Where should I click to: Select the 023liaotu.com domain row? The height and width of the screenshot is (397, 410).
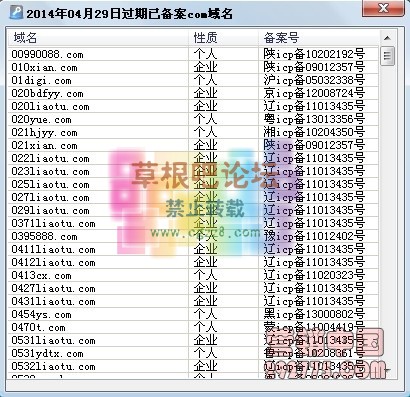(x=193, y=171)
